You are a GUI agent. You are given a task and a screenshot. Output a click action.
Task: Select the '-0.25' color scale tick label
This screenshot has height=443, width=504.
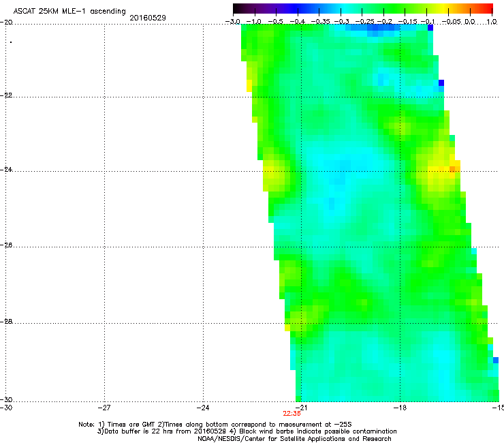365,22
